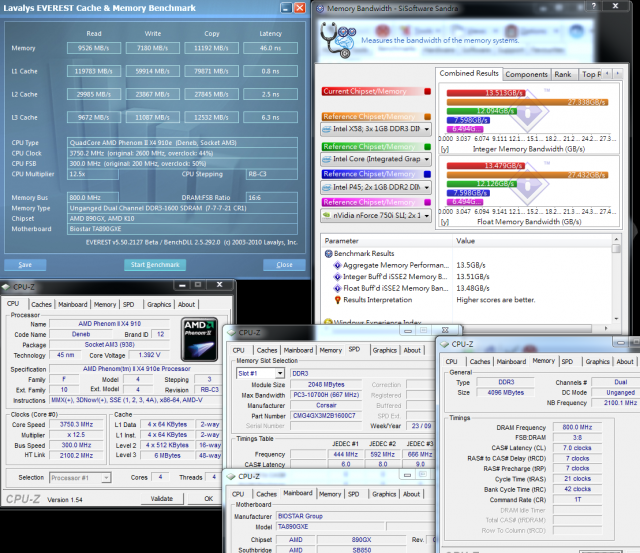
Task: Click red Current Chipset color swatch
Action: (427, 91)
